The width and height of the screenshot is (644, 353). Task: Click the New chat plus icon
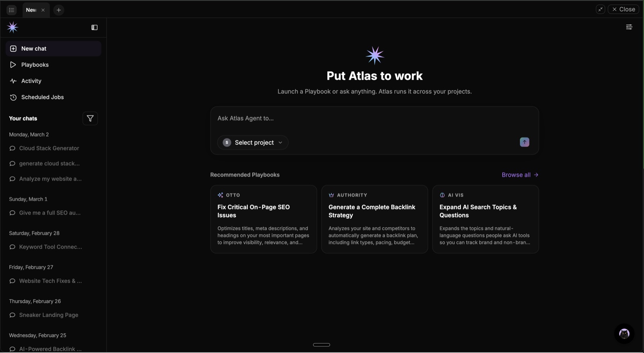pyautogui.click(x=13, y=49)
